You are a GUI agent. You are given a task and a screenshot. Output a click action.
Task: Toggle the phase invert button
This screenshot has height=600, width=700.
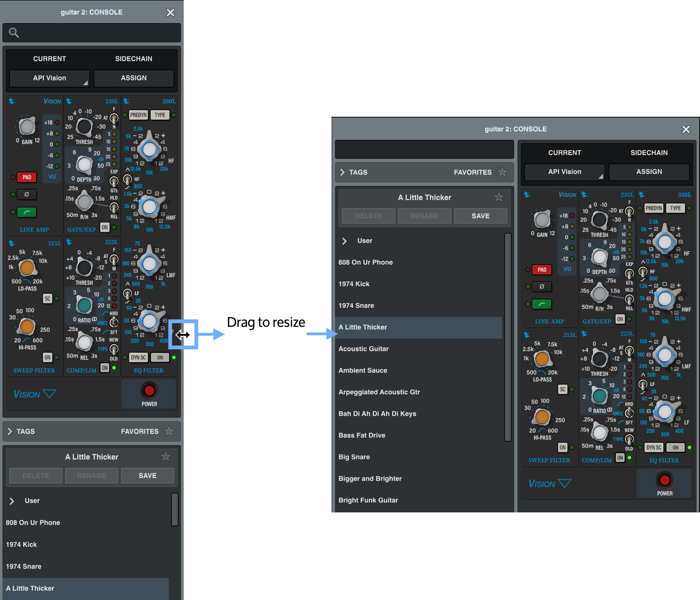pyautogui.click(x=26, y=194)
